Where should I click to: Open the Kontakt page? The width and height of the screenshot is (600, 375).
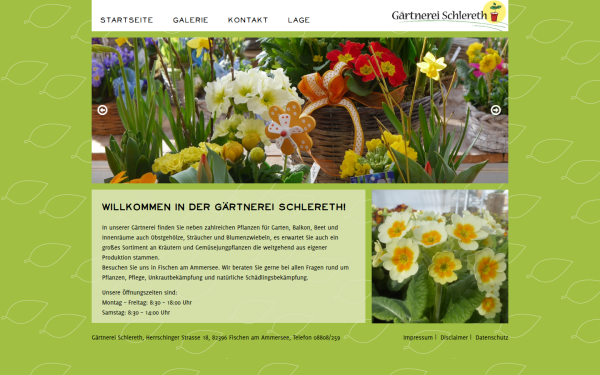click(x=248, y=20)
